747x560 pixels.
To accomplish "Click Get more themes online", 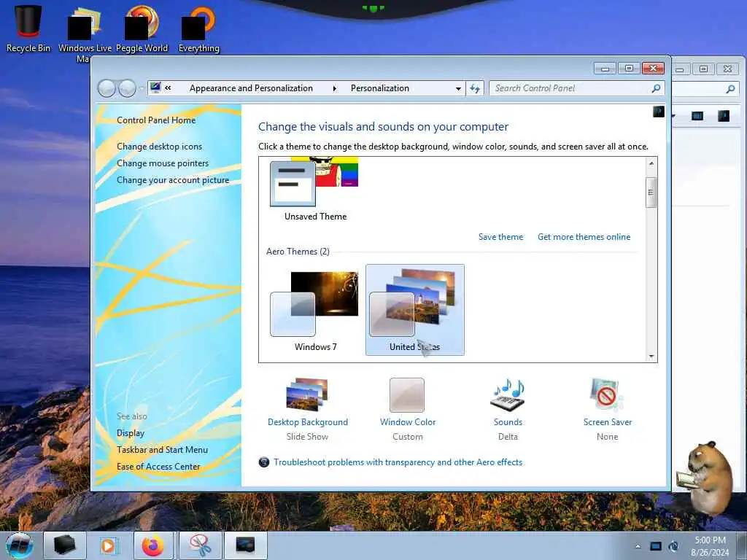I will point(584,237).
